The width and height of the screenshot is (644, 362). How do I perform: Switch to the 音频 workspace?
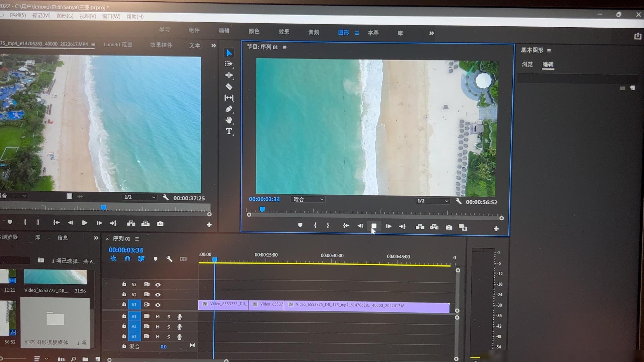click(x=314, y=32)
